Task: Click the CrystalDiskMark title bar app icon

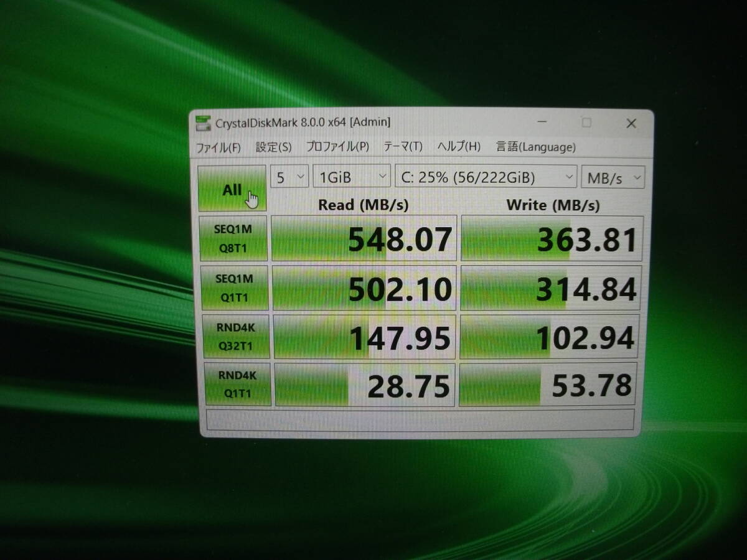Action: pyautogui.click(x=204, y=123)
